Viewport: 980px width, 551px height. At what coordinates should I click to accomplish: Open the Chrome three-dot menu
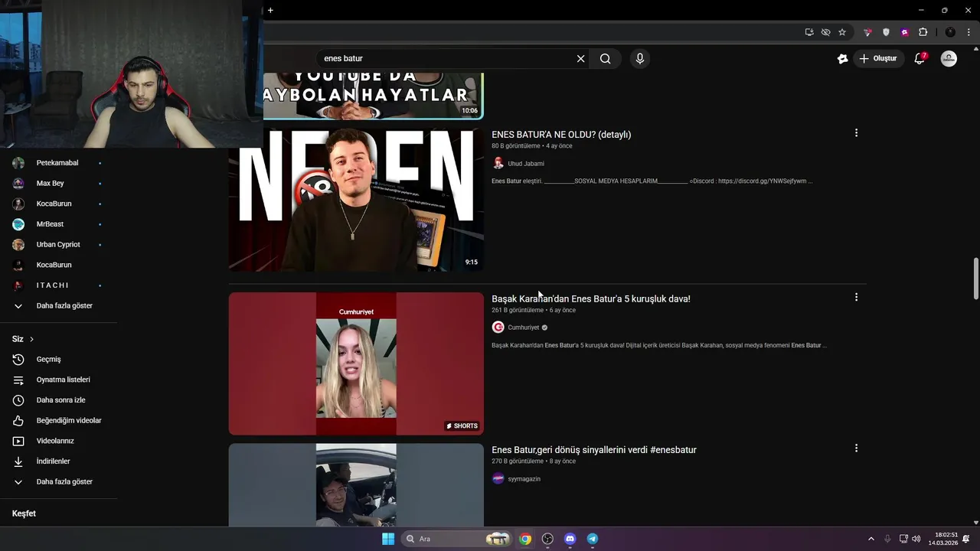pyautogui.click(x=969, y=32)
